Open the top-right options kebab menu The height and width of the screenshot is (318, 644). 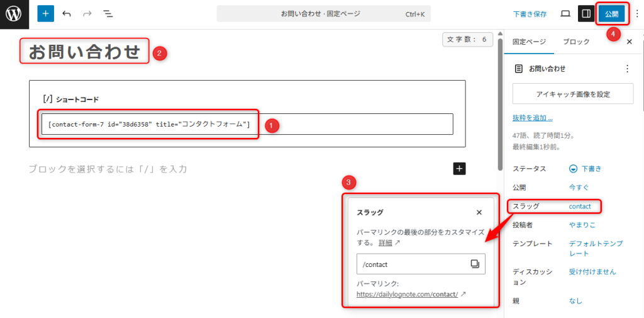coord(636,13)
